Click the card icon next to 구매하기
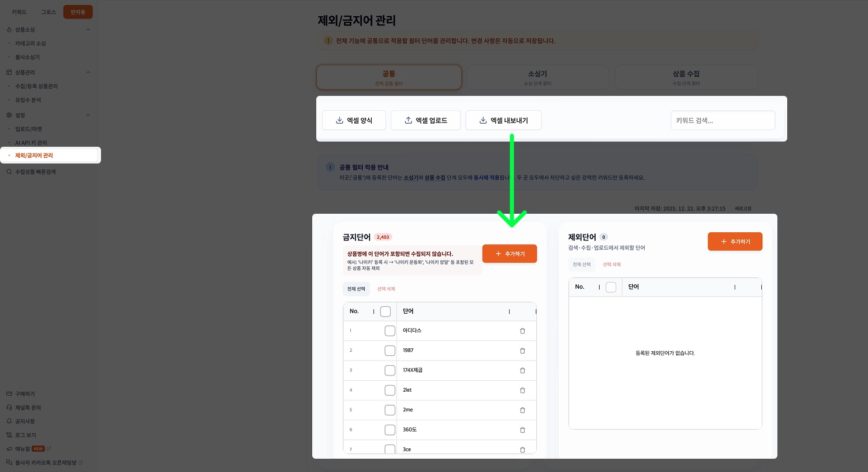The image size is (868, 472). [9, 393]
